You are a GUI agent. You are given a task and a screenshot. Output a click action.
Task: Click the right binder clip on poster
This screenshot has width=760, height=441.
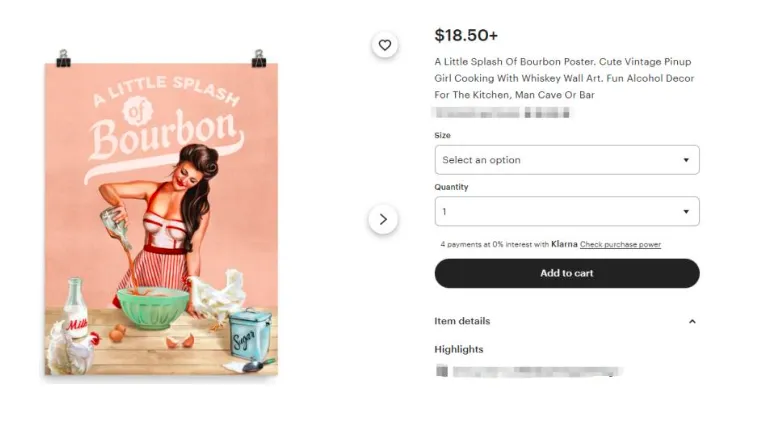tap(259, 58)
